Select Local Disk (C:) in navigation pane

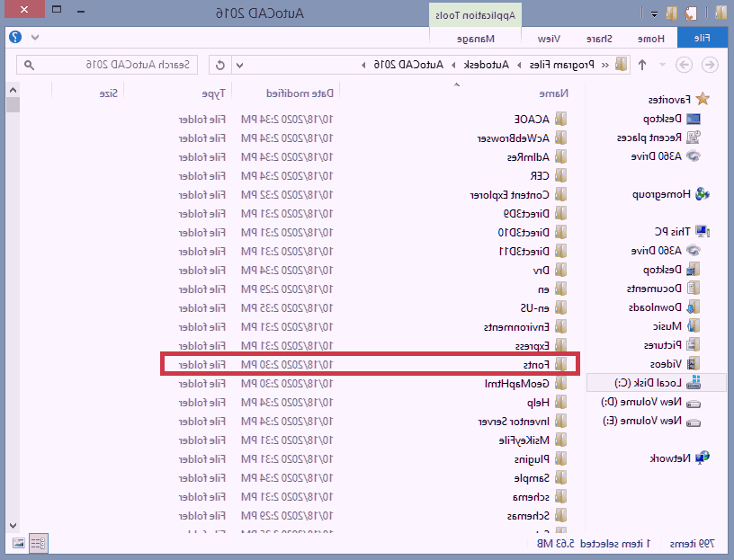click(658, 383)
